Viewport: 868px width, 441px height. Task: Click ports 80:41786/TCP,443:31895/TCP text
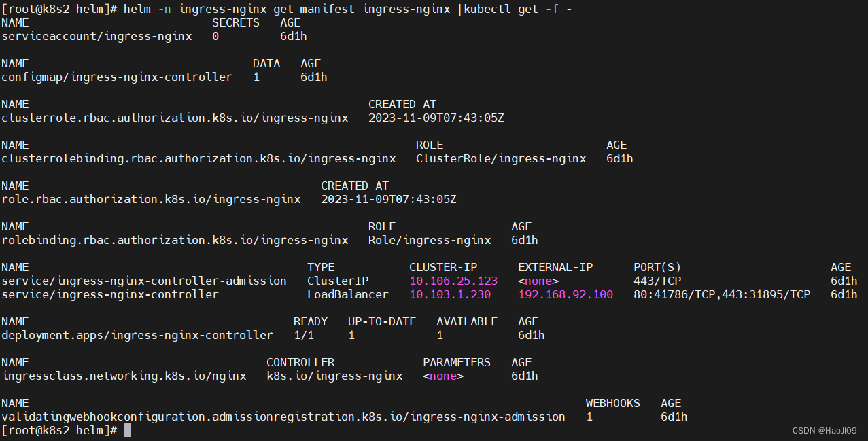722,294
